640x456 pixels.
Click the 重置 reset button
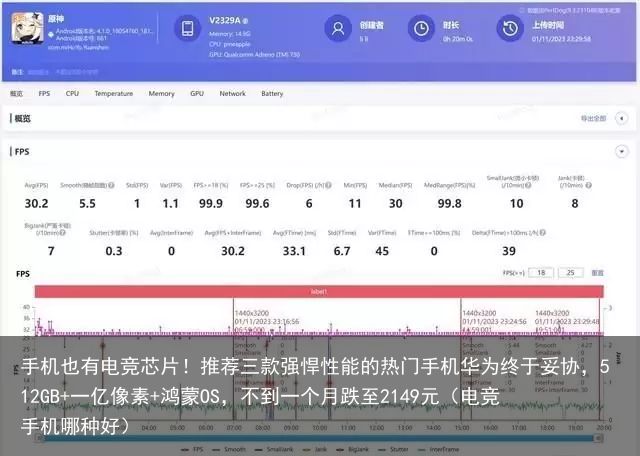(598, 273)
